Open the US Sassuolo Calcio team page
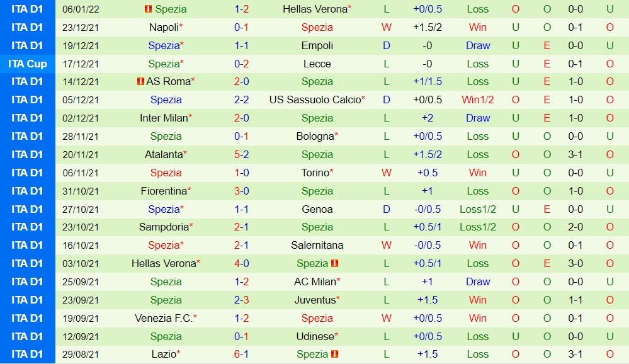Viewport: 629px width, 364px height. (315, 100)
